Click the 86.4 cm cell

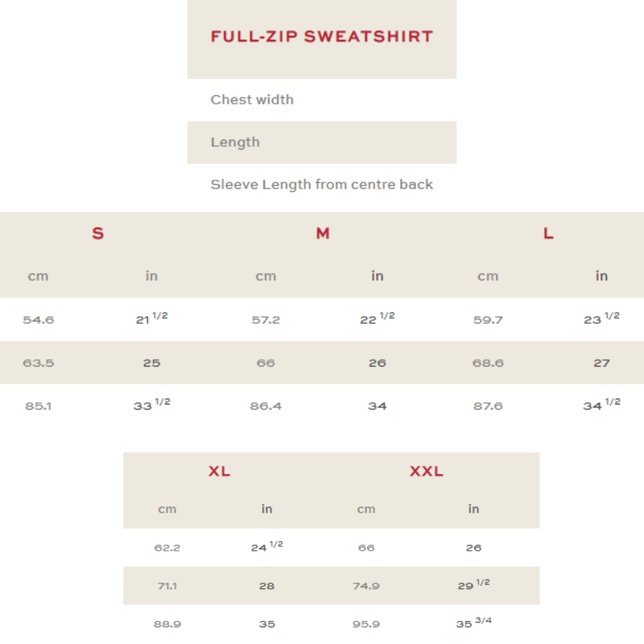[265, 406]
